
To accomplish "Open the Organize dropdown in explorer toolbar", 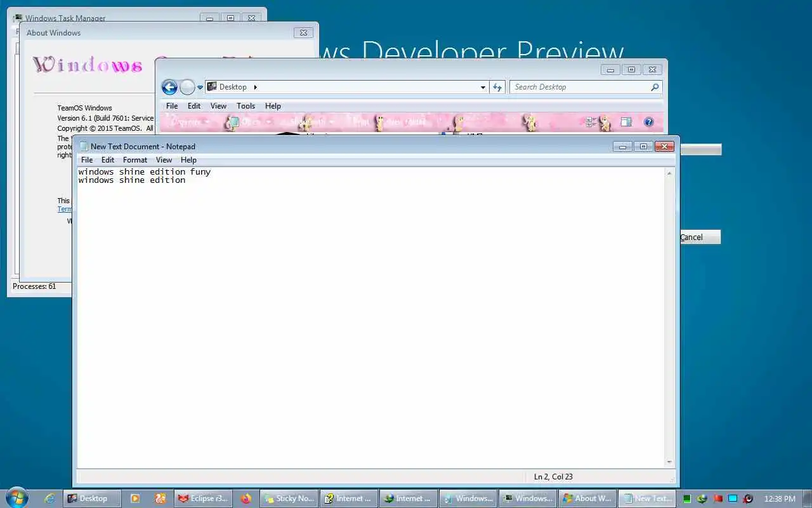I will pos(190,122).
